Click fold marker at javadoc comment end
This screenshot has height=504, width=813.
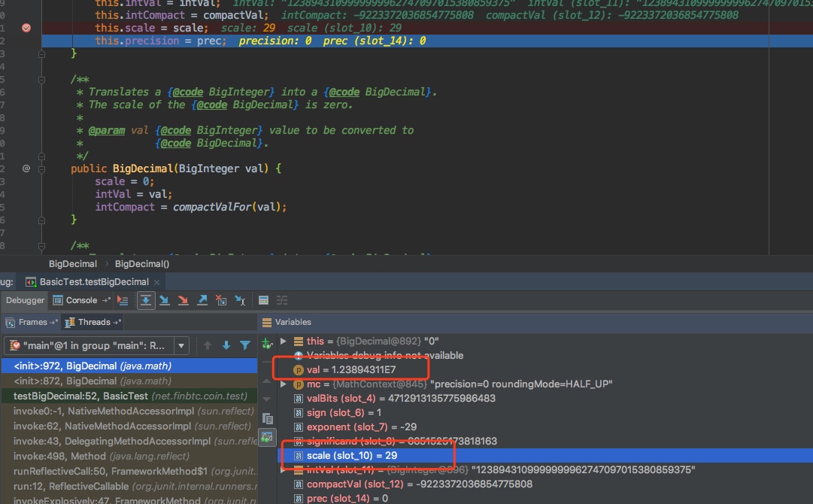(x=41, y=156)
